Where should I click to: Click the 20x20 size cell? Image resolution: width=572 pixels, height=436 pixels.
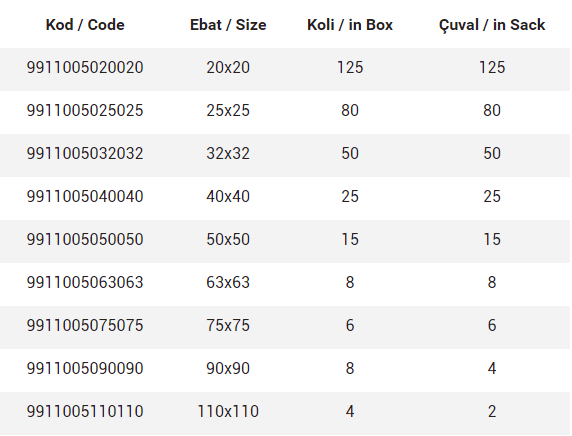228,67
